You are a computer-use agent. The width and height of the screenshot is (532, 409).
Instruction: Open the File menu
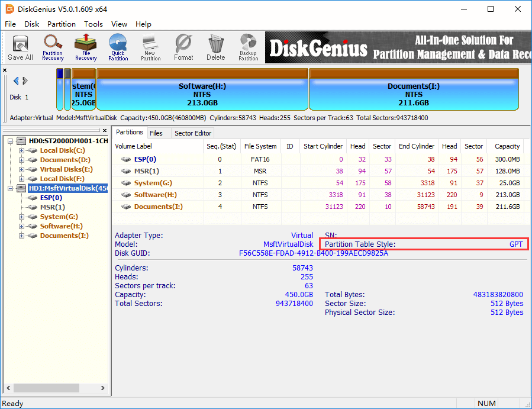10,24
